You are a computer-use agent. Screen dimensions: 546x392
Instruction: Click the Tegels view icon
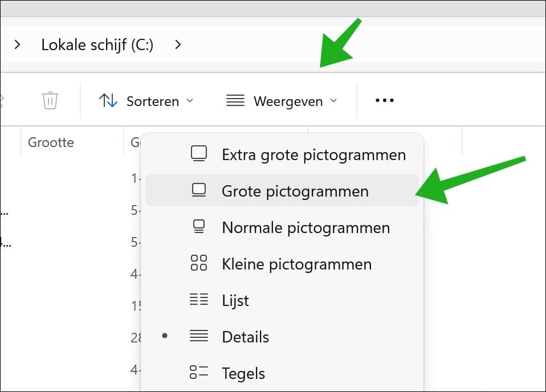(x=199, y=373)
